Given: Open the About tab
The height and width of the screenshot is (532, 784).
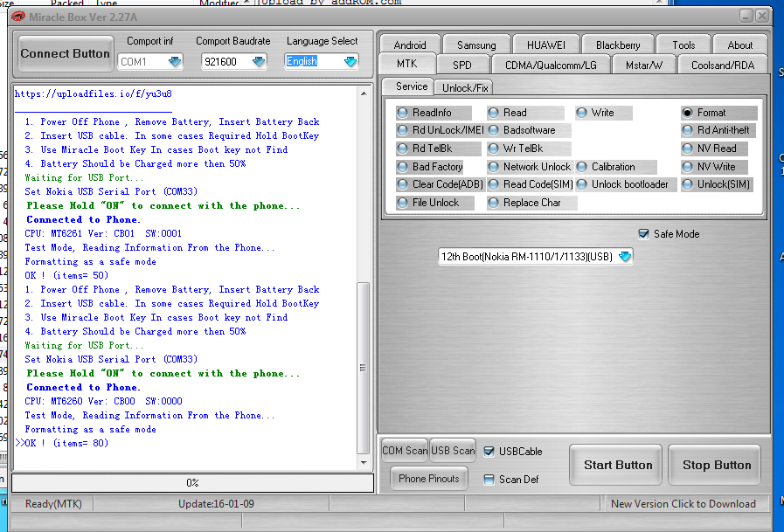Looking at the screenshot, I should (740, 45).
